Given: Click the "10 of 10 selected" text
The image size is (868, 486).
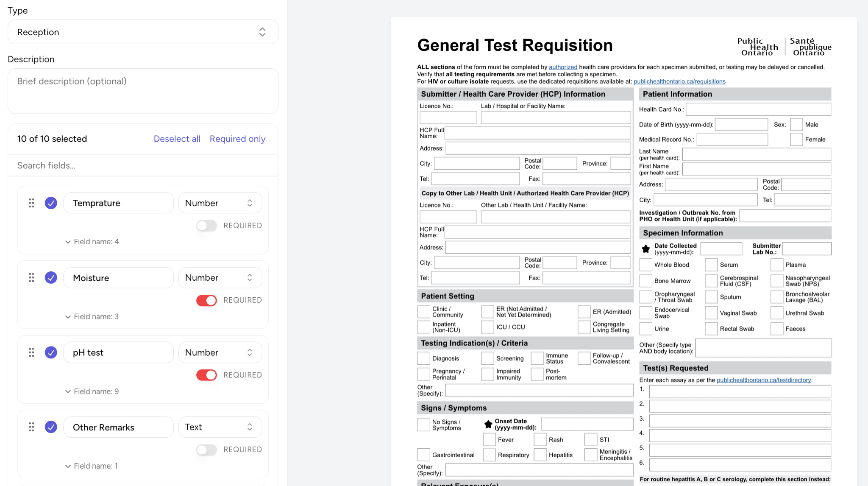Looking at the screenshot, I should [x=52, y=139].
